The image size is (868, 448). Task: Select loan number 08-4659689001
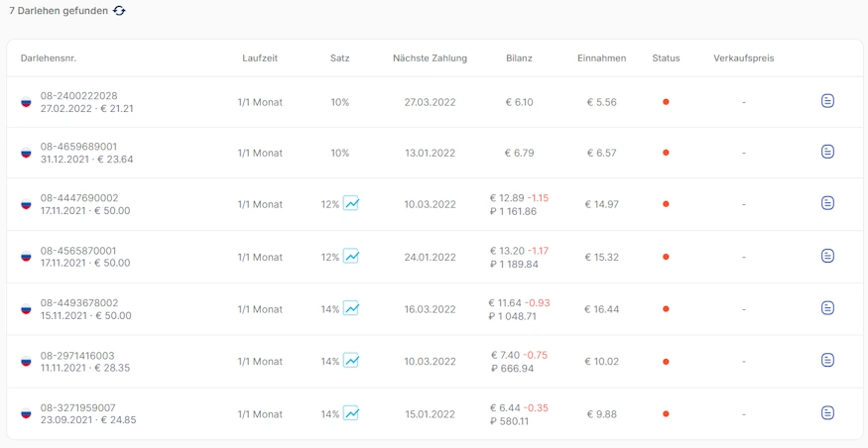click(x=78, y=147)
